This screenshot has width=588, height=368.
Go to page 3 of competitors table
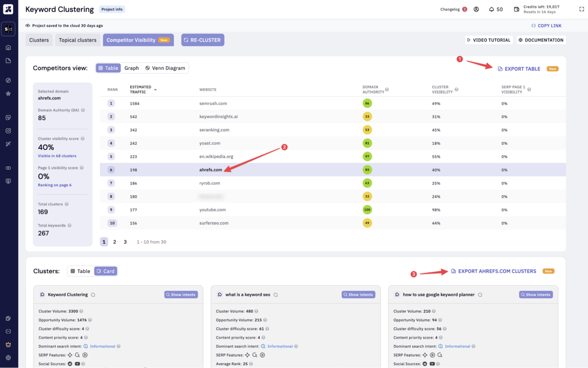pos(125,242)
